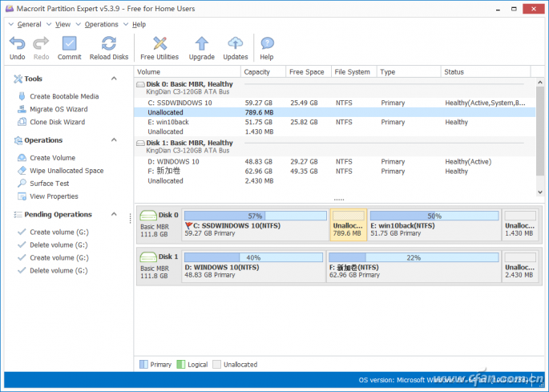The height and width of the screenshot is (392, 549).
Task: Select the C: SSDWINDOWS 10 volume row
Action: tap(335, 103)
